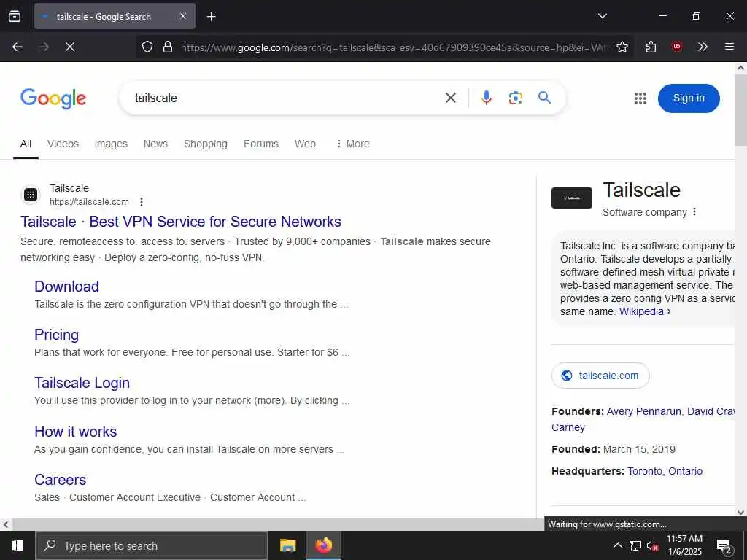Open the Extensions puzzle icon
Image resolution: width=747 pixels, height=560 pixels.
(x=651, y=47)
